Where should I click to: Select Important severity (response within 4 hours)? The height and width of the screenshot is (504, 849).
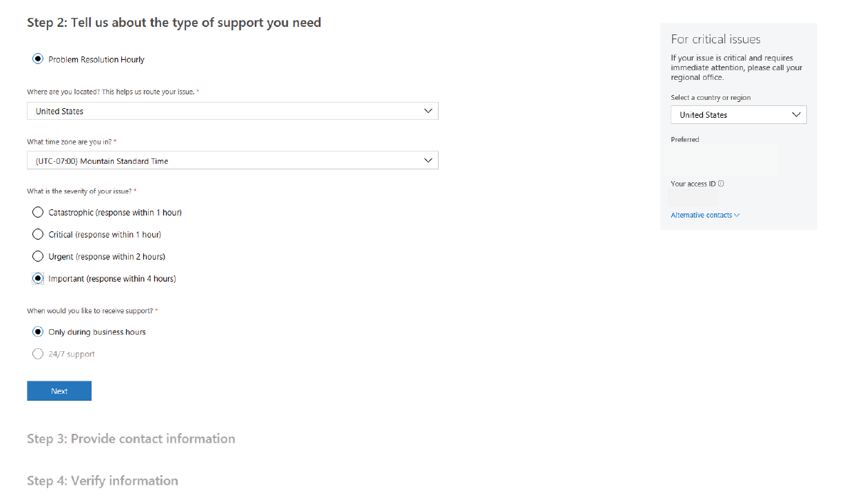39,279
